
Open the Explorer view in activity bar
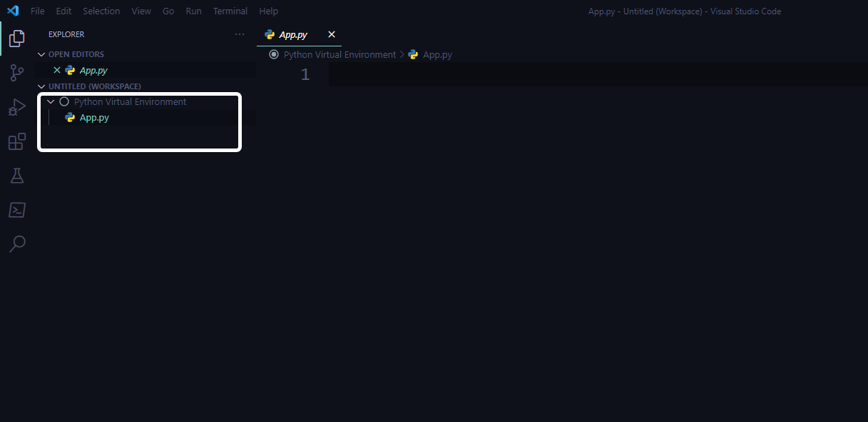[17, 39]
